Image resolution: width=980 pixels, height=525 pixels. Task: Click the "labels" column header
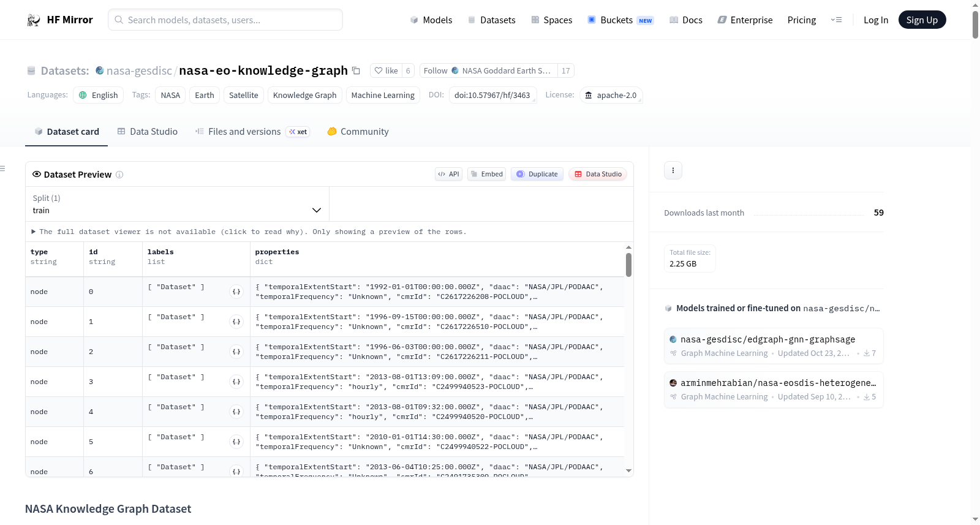160,252
